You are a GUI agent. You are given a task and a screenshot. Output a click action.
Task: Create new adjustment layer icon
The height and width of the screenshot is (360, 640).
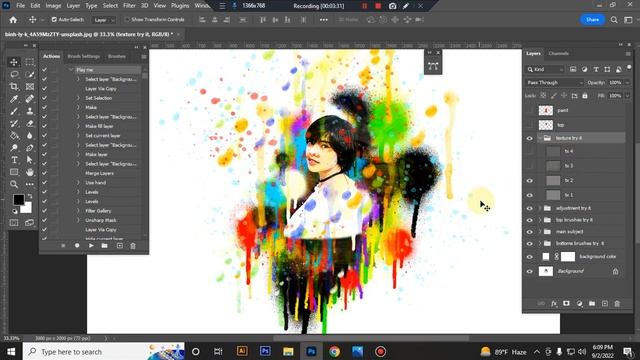coord(579,304)
